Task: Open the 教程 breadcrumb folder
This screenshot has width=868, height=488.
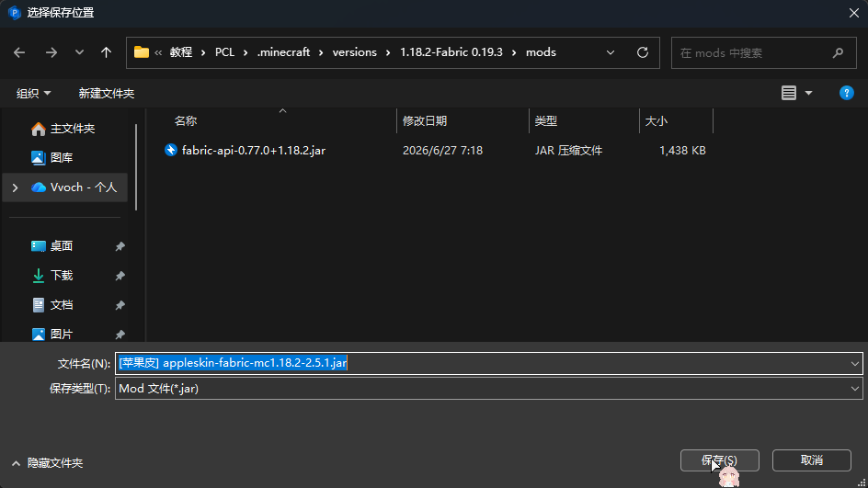Action: (181, 52)
